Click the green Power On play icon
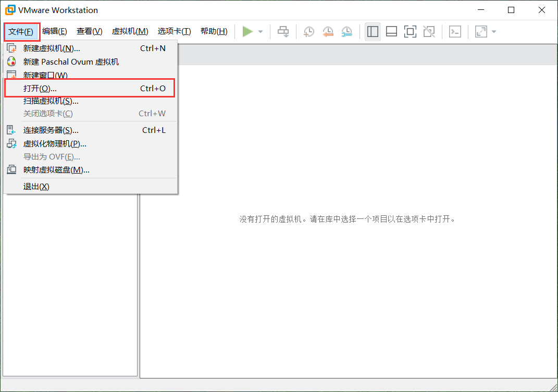This screenshot has height=392, width=558. pyautogui.click(x=247, y=32)
